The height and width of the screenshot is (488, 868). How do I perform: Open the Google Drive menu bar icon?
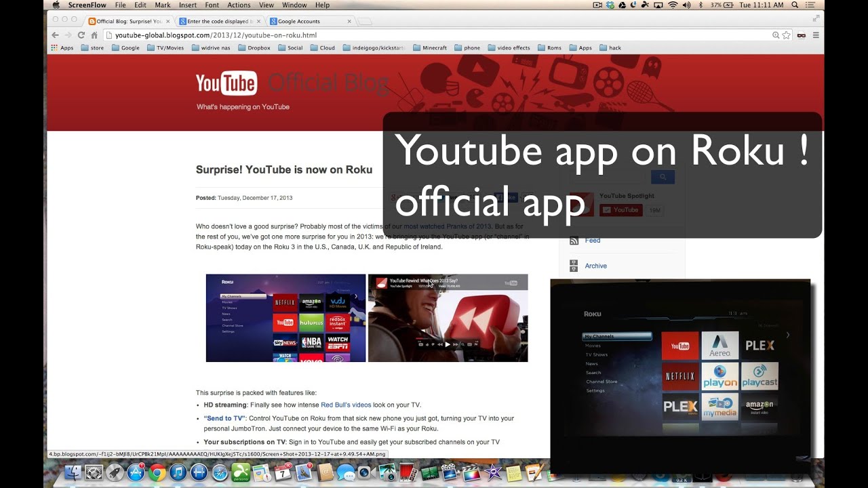point(622,5)
